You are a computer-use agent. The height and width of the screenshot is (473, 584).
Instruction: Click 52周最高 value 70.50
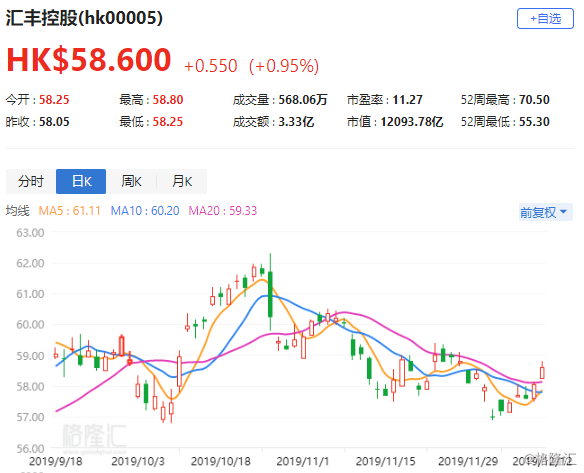[534, 100]
